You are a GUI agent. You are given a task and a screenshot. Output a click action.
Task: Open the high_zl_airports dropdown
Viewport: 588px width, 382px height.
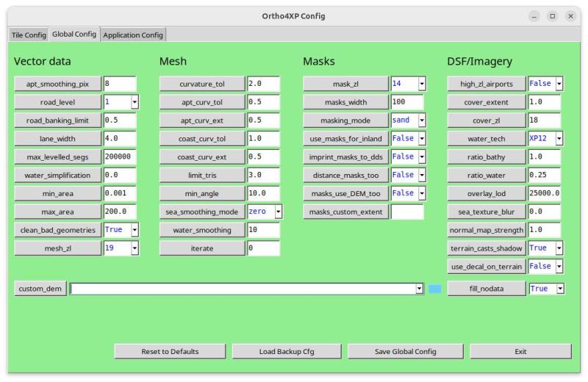559,84
